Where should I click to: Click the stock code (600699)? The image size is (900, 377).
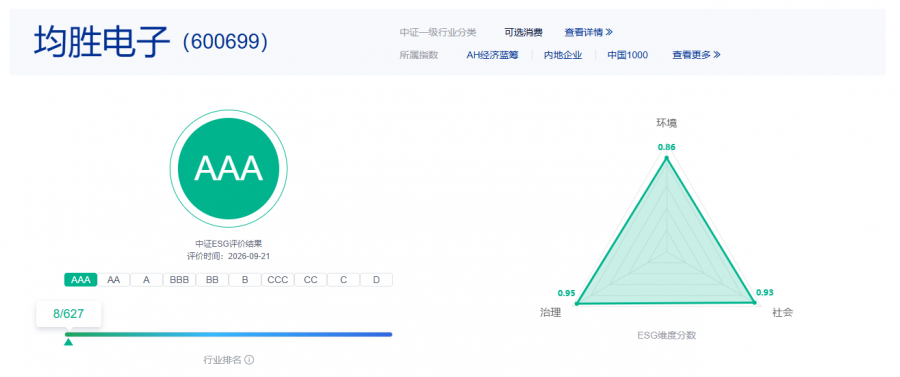(225, 42)
